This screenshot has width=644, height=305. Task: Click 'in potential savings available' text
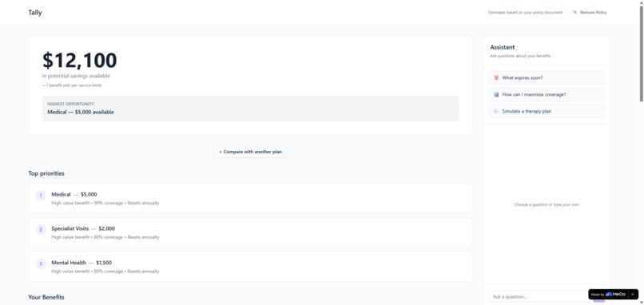click(x=76, y=76)
